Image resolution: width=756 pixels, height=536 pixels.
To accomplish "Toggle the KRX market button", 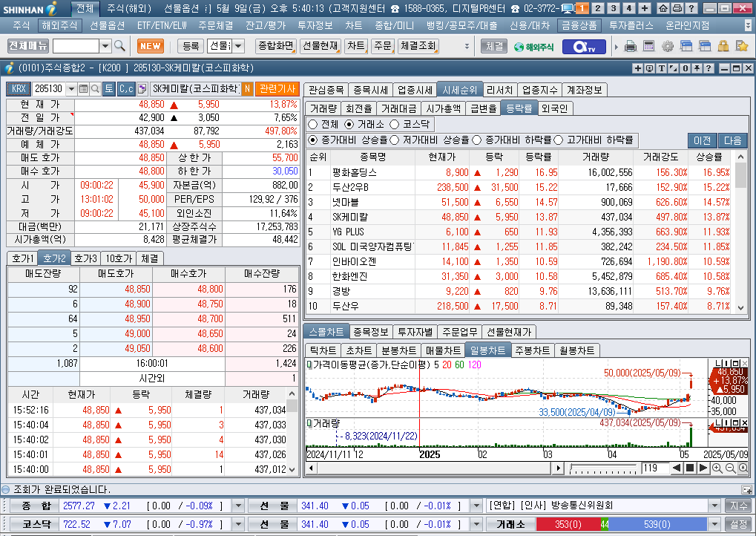I will tap(19, 89).
